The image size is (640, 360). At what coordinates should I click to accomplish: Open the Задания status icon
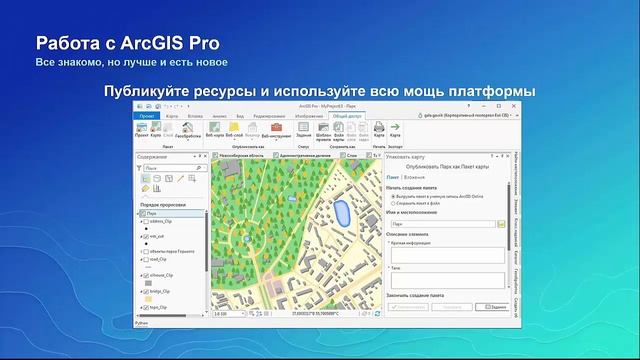click(303, 127)
